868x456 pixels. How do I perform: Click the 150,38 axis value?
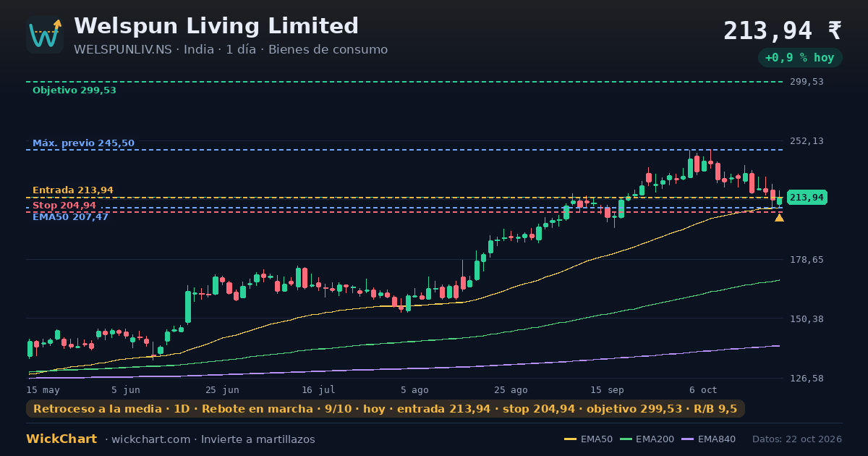pos(808,318)
